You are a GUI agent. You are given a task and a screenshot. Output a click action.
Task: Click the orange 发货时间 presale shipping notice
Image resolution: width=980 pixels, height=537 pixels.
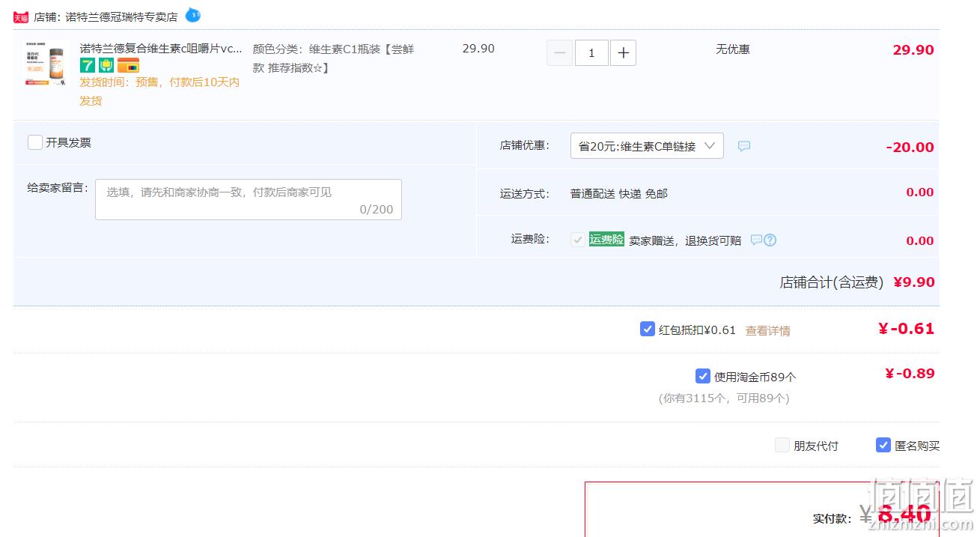point(159,91)
